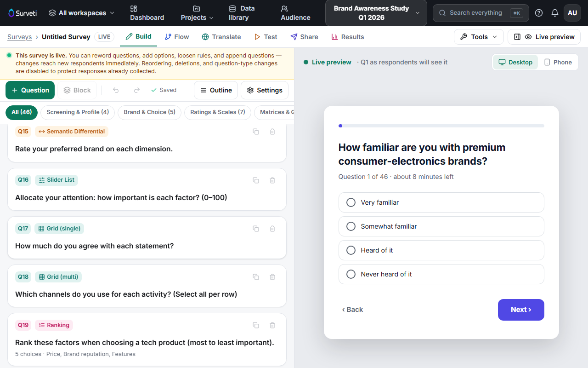Viewport: 588px width, 368px height.
Task: Delete question Q17 with trash icon
Action: point(272,229)
